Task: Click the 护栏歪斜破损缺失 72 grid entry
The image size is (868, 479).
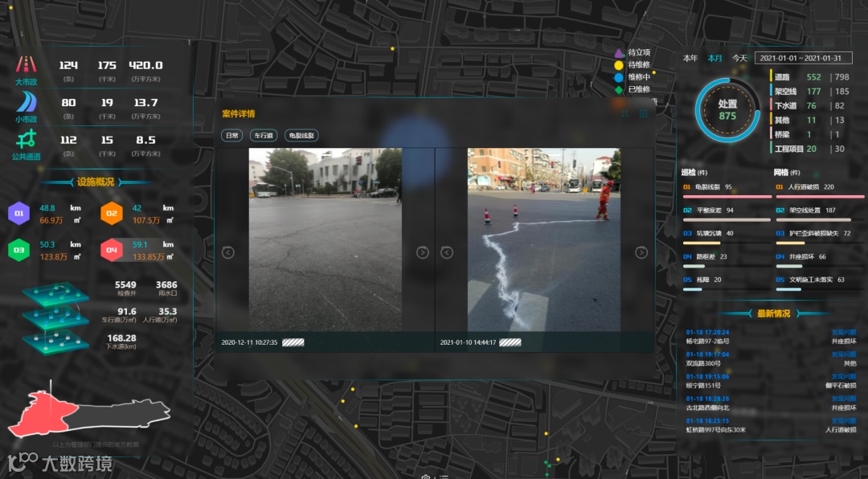Action: [x=813, y=234]
